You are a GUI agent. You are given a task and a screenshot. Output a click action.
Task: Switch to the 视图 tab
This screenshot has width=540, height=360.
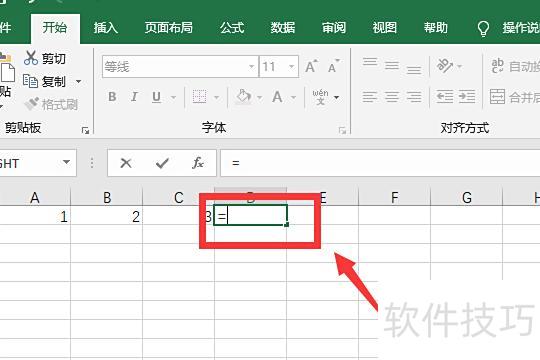coord(385,28)
